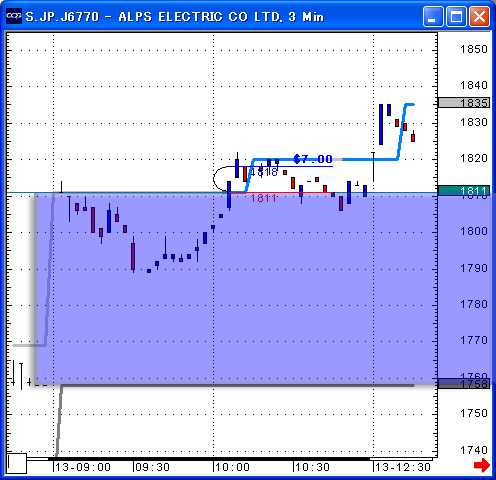Click the window title S.JP.J6770 ALPS ELECTRIC

point(174,17)
